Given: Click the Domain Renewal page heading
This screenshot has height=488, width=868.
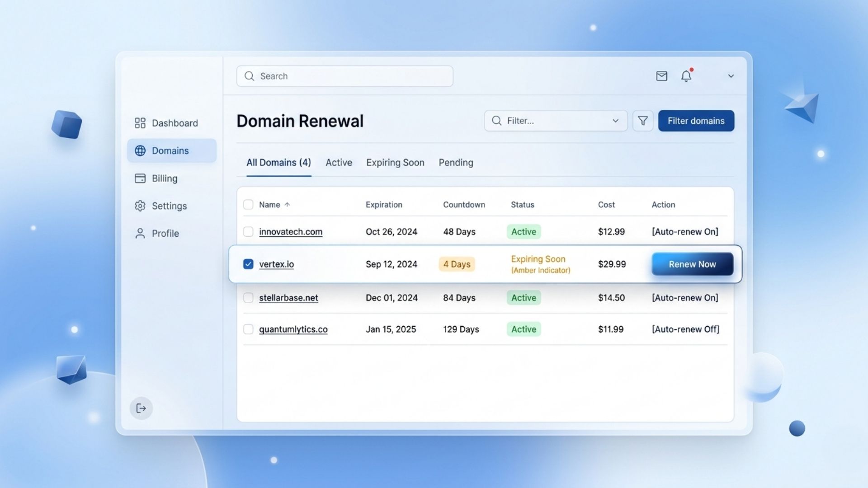Looking at the screenshot, I should pos(300,121).
